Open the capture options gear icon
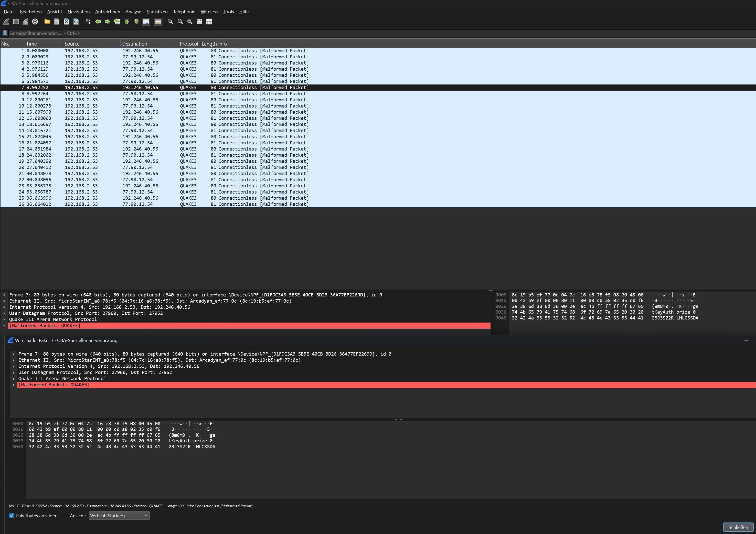The width and height of the screenshot is (756, 534). [x=35, y=22]
